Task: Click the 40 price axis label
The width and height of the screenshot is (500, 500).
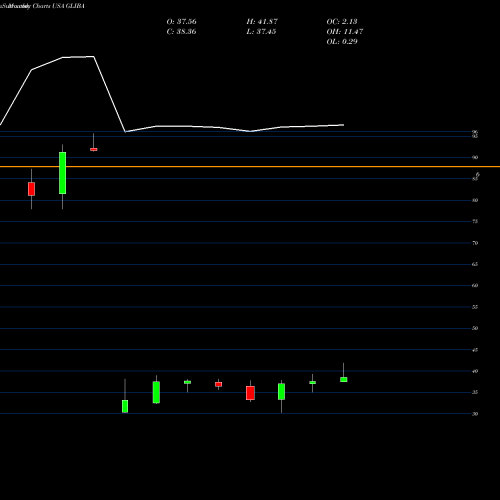Action: tap(475, 371)
